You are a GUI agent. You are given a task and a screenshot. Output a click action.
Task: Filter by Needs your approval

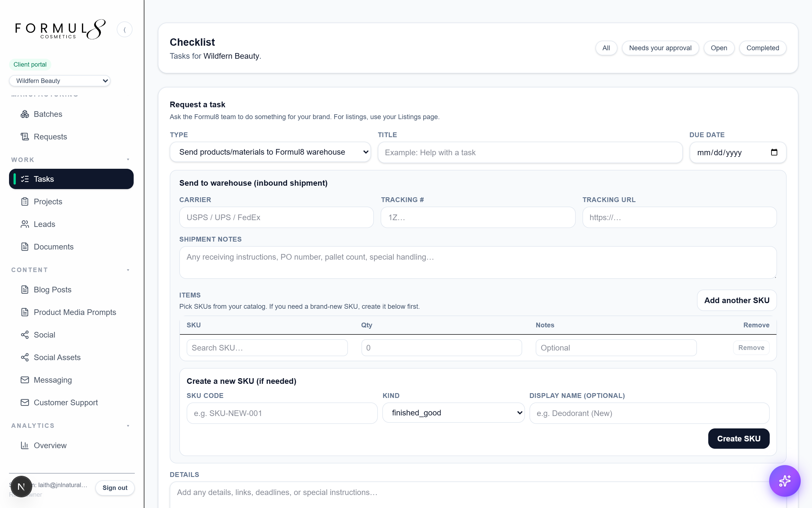[660, 48]
